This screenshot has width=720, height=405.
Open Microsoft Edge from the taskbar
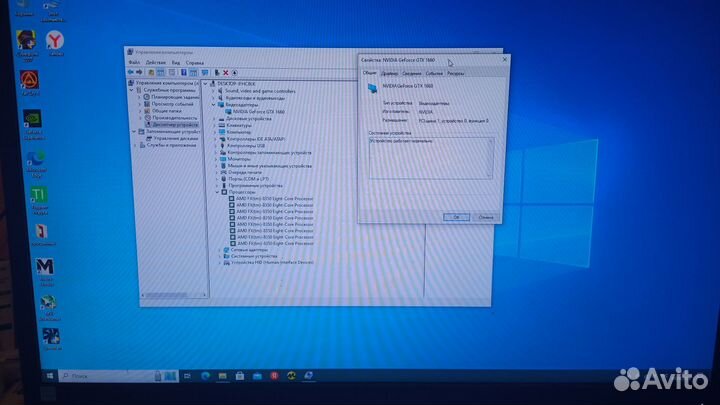tap(205, 376)
